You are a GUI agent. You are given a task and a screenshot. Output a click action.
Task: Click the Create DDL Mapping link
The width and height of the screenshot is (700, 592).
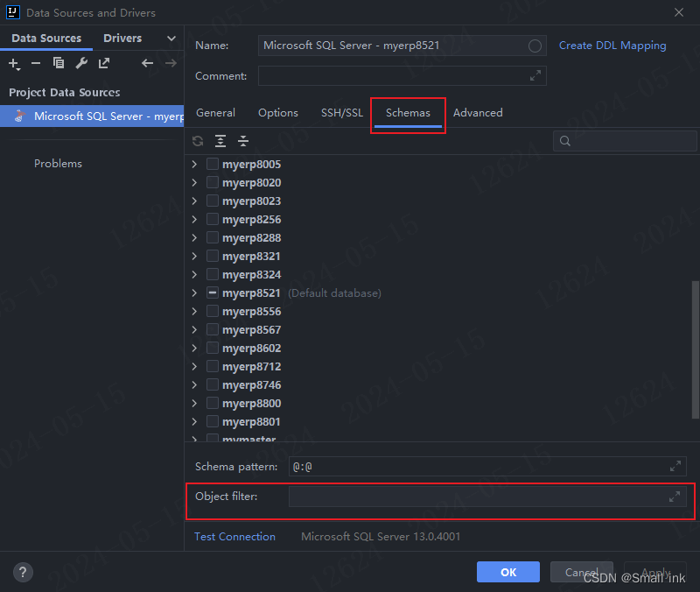(x=612, y=46)
